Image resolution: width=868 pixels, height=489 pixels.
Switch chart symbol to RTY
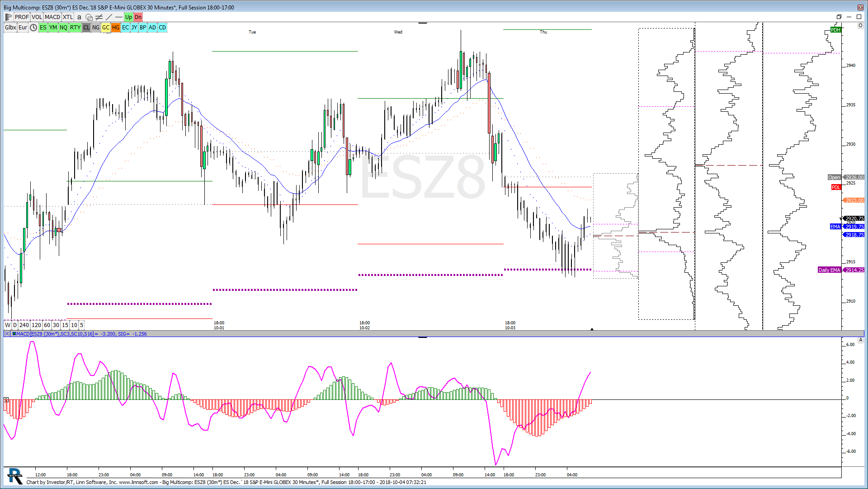point(75,28)
